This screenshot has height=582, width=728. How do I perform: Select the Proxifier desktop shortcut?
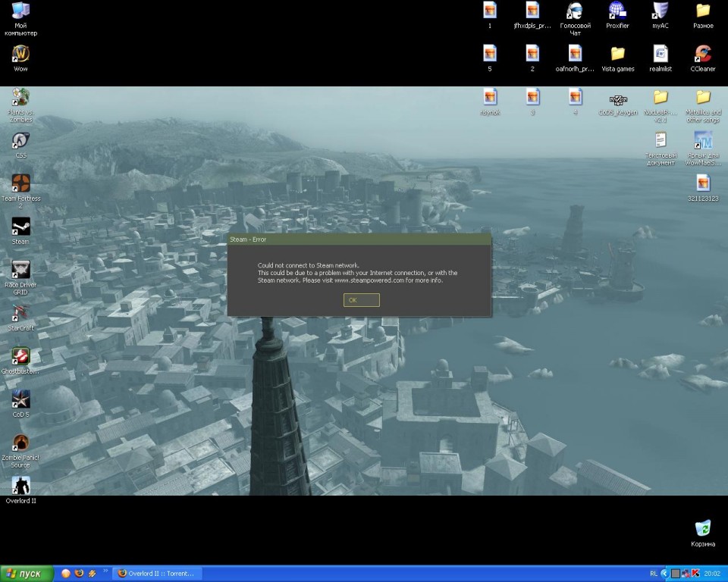point(617,15)
